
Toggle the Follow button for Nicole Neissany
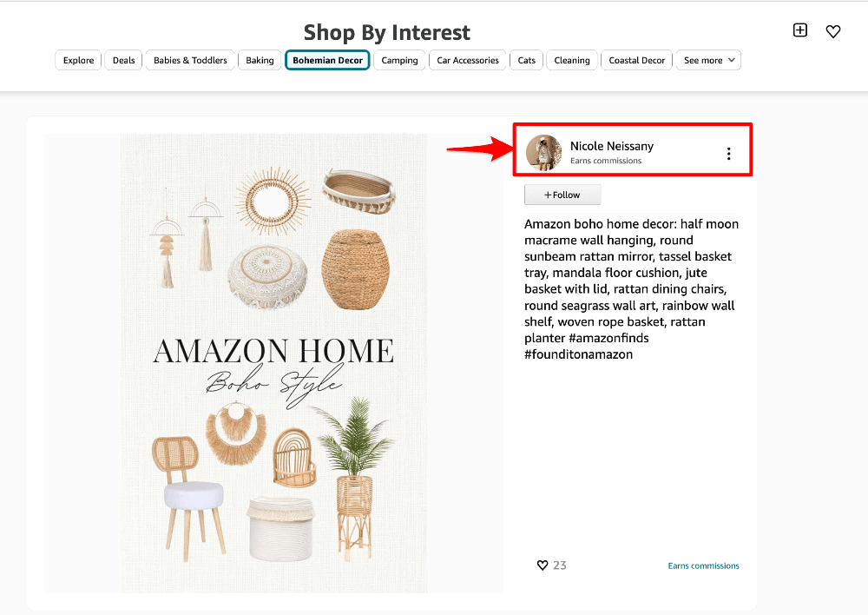[x=562, y=194]
